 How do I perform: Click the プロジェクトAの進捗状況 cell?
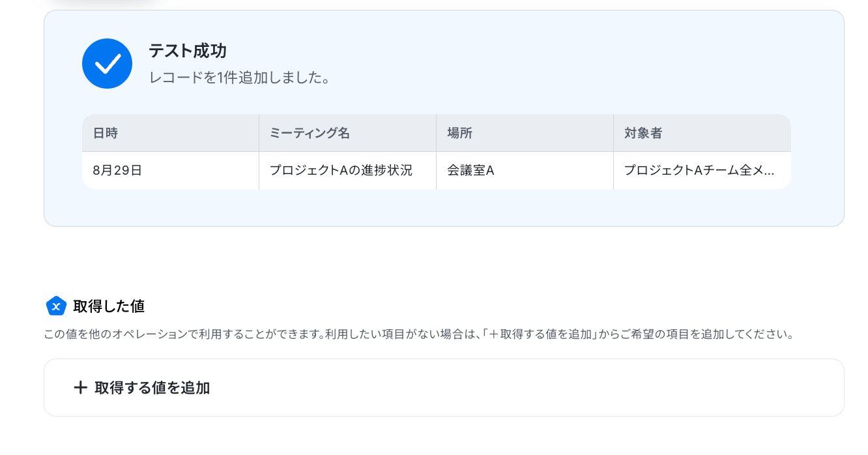pos(348,171)
